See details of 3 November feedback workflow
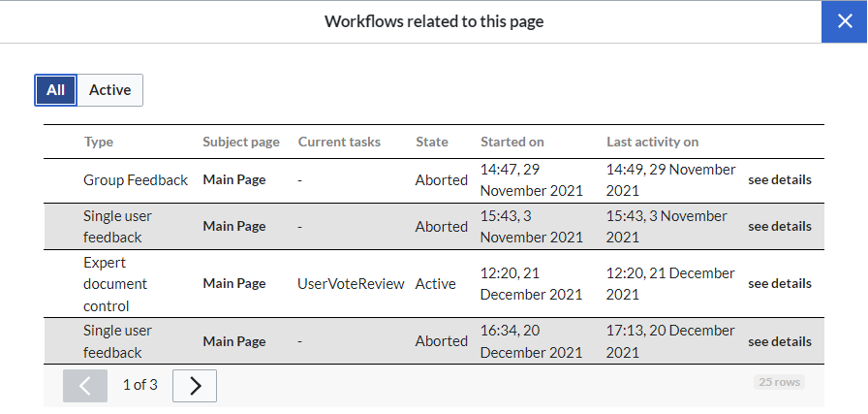 click(780, 226)
